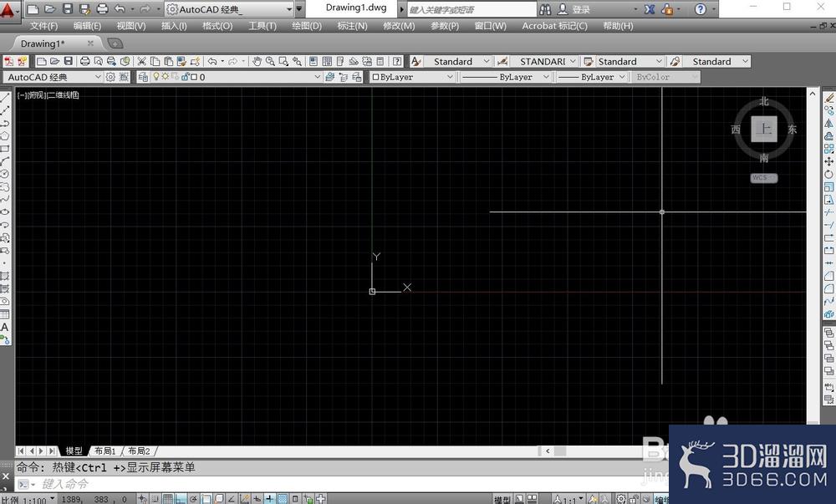Screen dimensions: 836x504
Task: Open the multileader style Standard dropdown
Action: pyautogui.click(x=716, y=61)
